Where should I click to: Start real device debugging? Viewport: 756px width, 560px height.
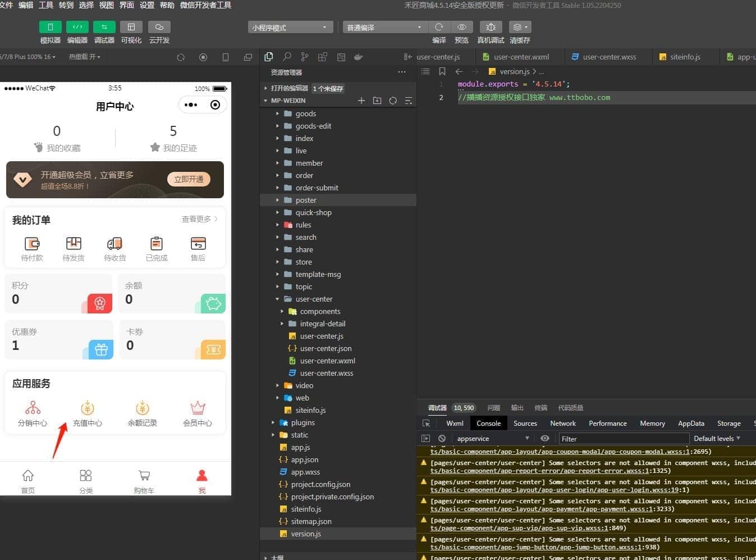tap(491, 27)
